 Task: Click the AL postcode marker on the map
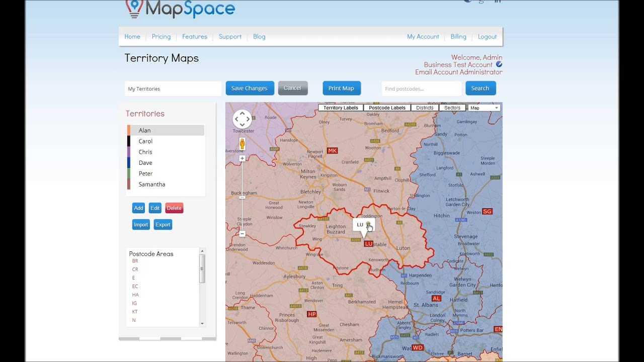pyautogui.click(x=436, y=299)
